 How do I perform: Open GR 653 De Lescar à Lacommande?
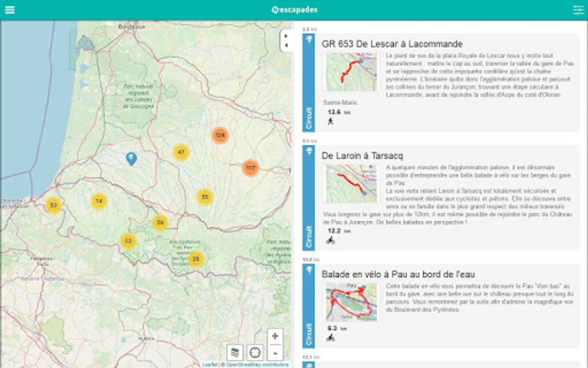(x=392, y=44)
